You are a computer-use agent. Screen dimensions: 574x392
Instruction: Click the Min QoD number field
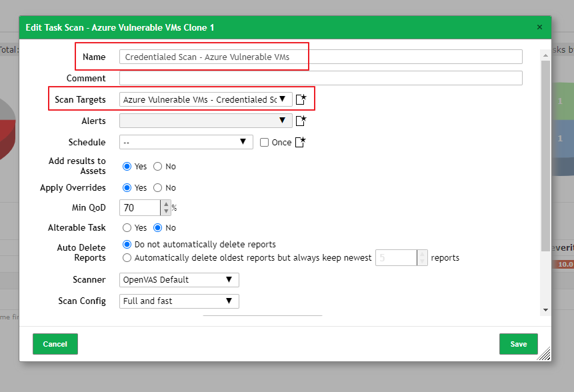140,207
